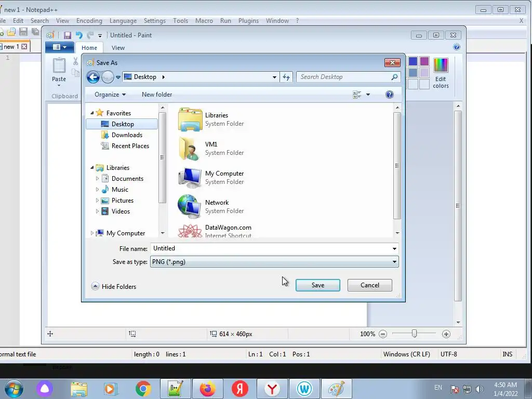The image size is (532, 399).
Task: Open Notepad++ Language menu
Action: [123, 21]
